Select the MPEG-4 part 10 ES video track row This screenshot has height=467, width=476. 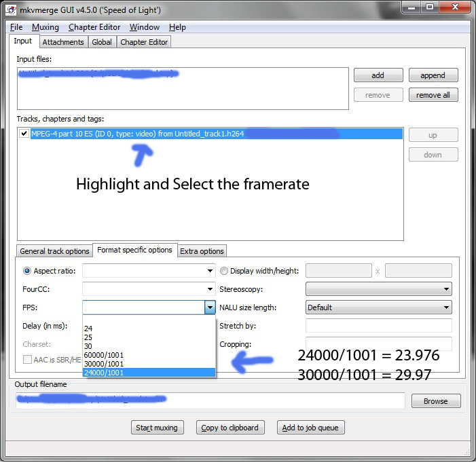[217, 134]
